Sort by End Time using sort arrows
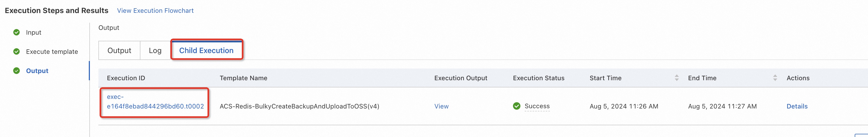This screenshot has height=137, width=868. pyautogui.click(x=775, y=78)
